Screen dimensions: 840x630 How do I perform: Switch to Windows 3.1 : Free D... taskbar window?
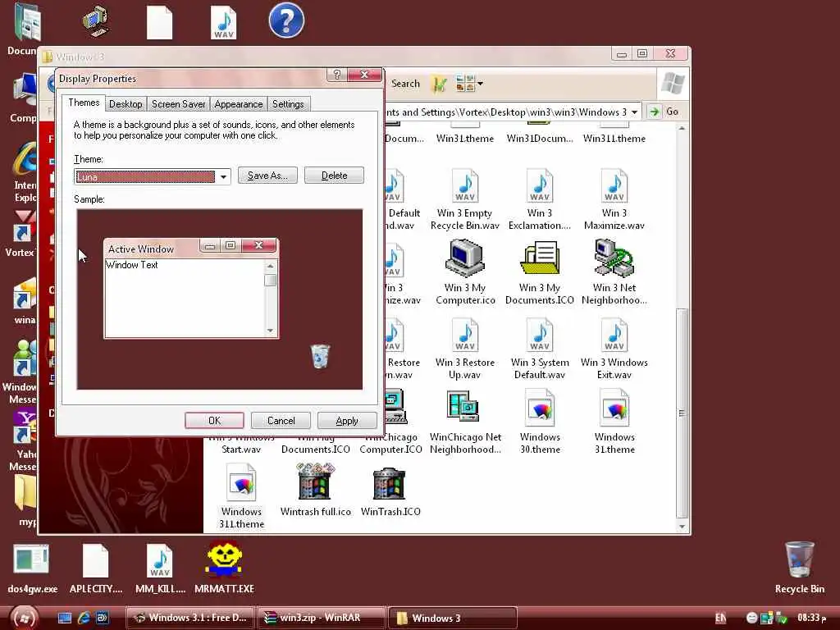[190, 618]
